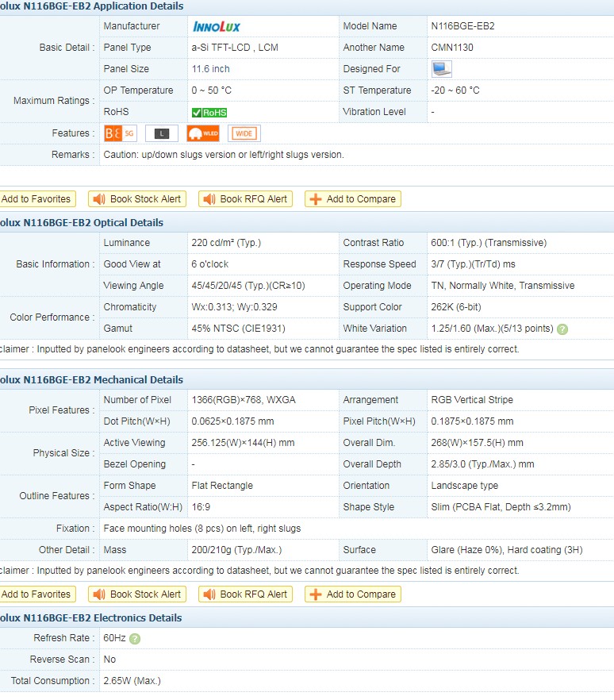Click the '2.85/3.0 (Typ./Max.) mm' overall depth

[482, 463]
